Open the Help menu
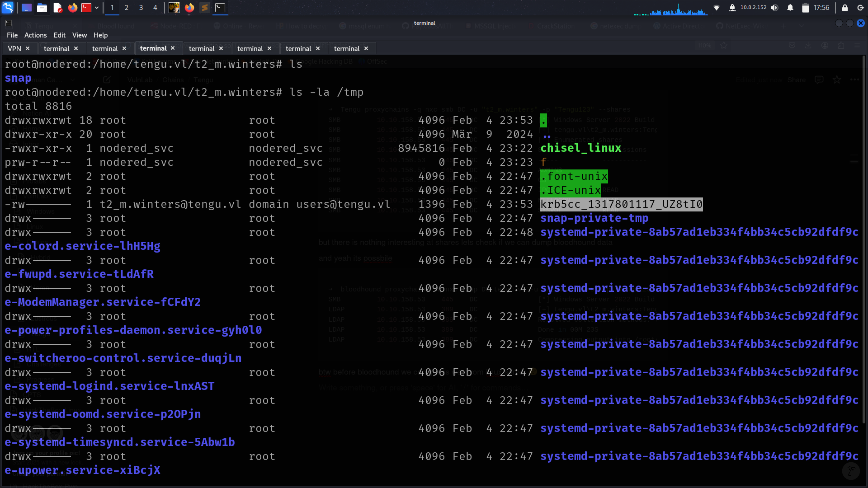Screen dimensions: 868x488 [x=100, y=35]
